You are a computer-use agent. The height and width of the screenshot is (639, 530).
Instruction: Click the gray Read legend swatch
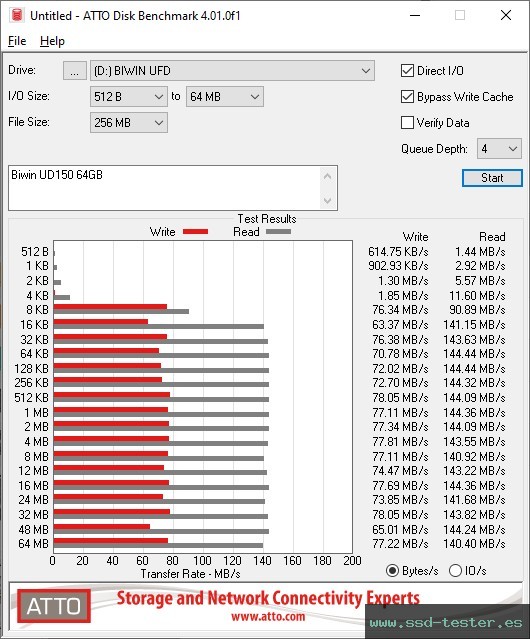278,232
